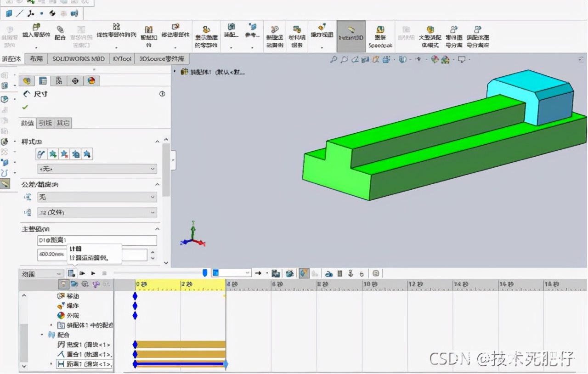Viewport: 588px width, 374px height.
Task: Select the Mate (配合) tool
Action: [60, 33]
